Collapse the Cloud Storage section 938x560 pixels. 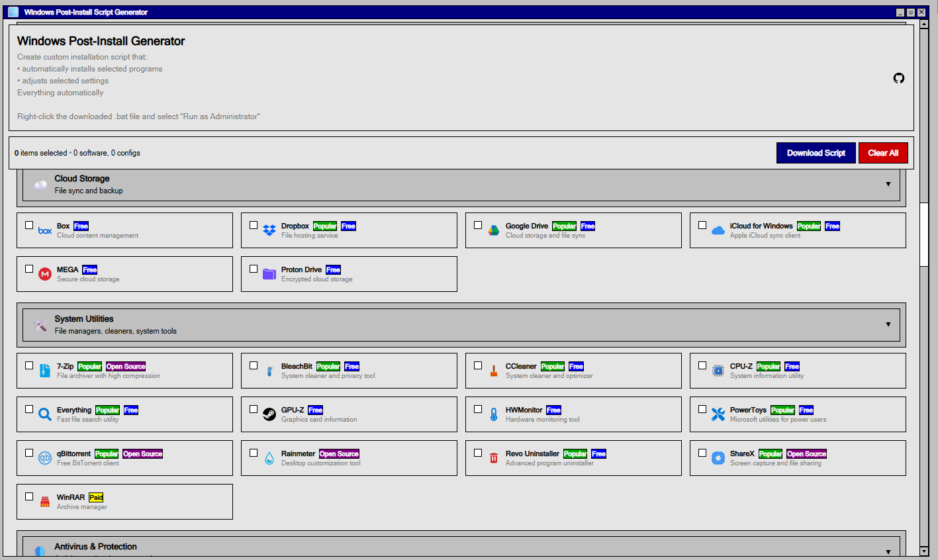pos(888,184)
